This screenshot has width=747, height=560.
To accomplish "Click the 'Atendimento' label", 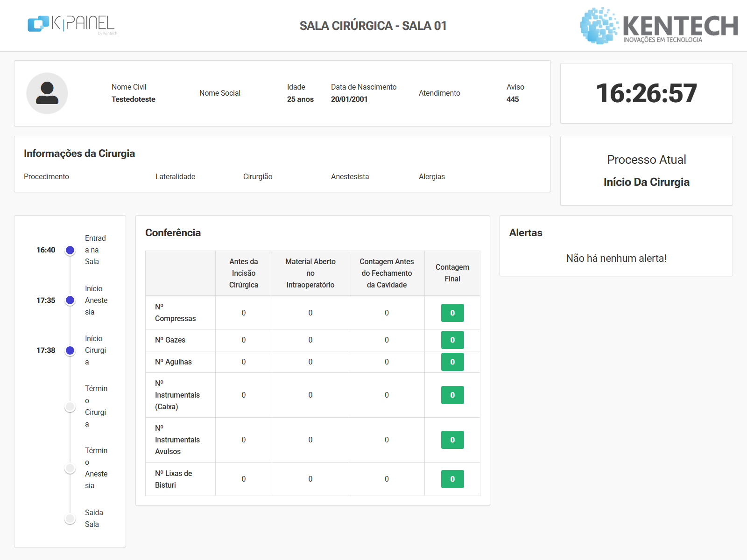I will click(x=439, y=93).
